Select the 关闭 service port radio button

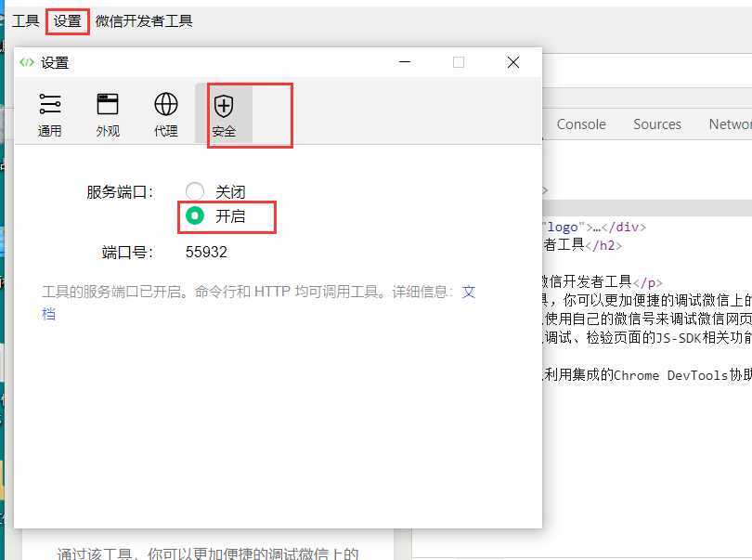(195, 191)
